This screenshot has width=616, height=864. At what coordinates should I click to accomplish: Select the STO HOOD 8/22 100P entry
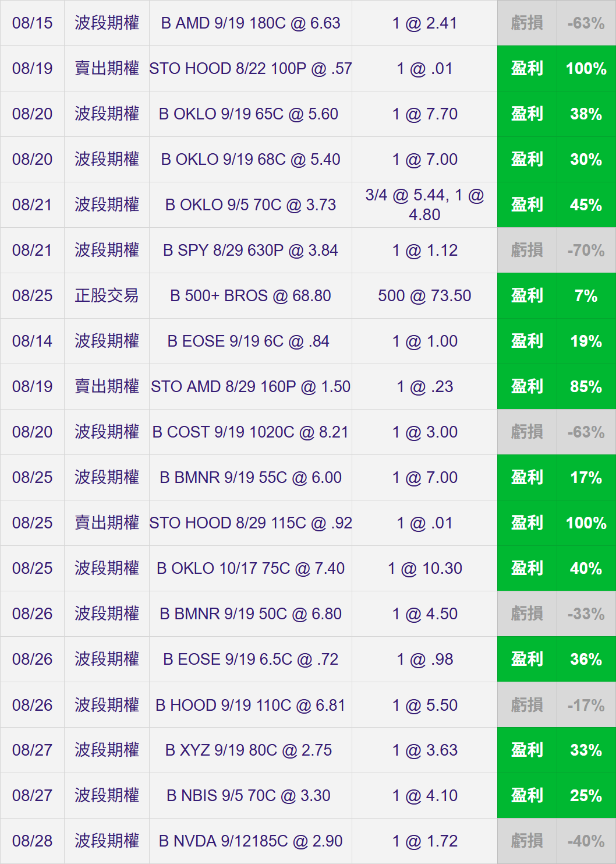click(250, 69)
